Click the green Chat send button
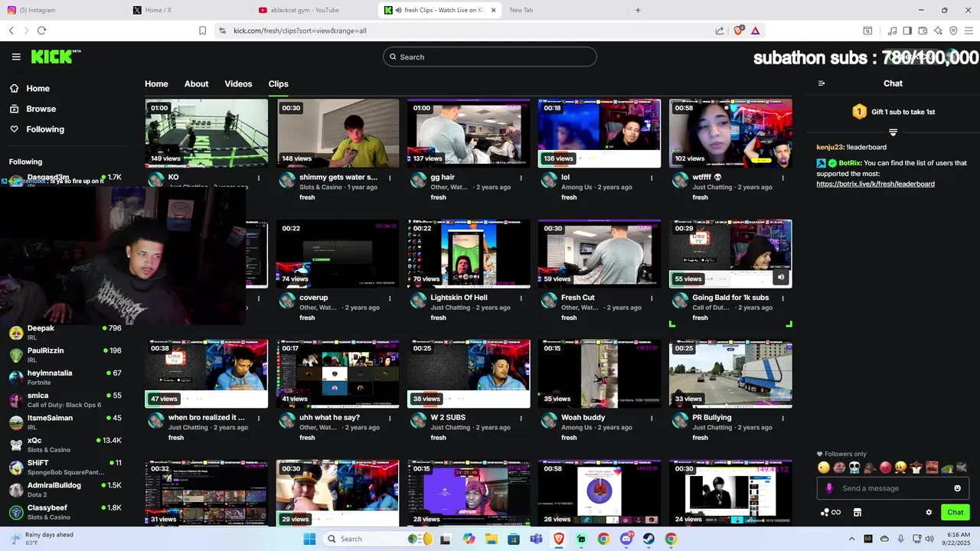Screen dimensions: 980x551 pos(955,513)
